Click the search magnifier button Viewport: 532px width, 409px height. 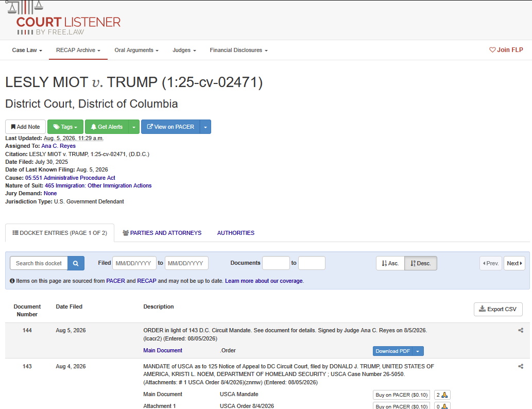click(76, 263)
